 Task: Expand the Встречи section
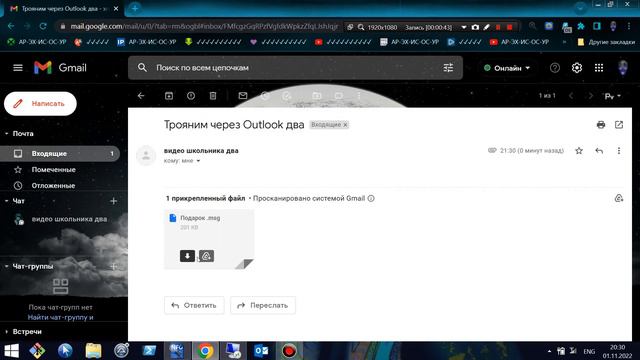[7, 332]
